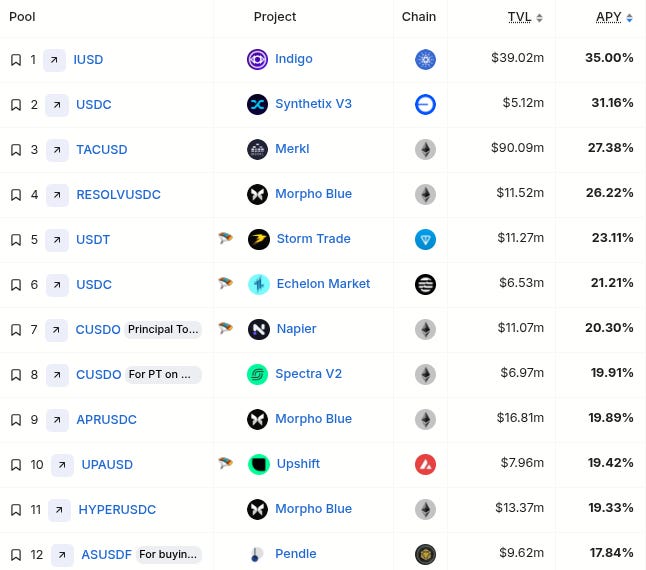This screenshot has width=646, height=570.
Task: Click the Napier logo icon
Action: pyautogui.click(x=259, y=329)
